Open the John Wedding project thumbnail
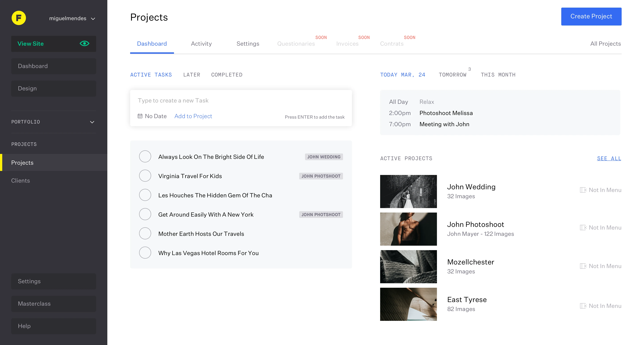This screenshot has width=644, height=345. (408, 191)
